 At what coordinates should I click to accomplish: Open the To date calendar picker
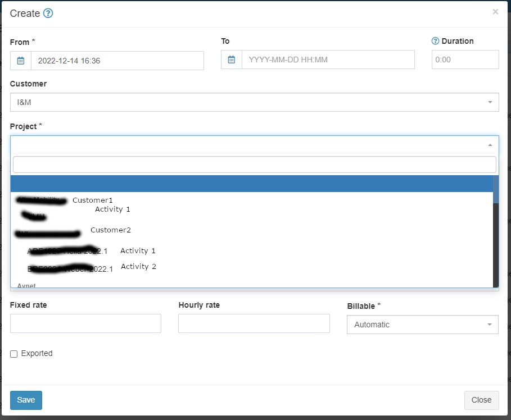pyautogui.click(x=231, y=59)
